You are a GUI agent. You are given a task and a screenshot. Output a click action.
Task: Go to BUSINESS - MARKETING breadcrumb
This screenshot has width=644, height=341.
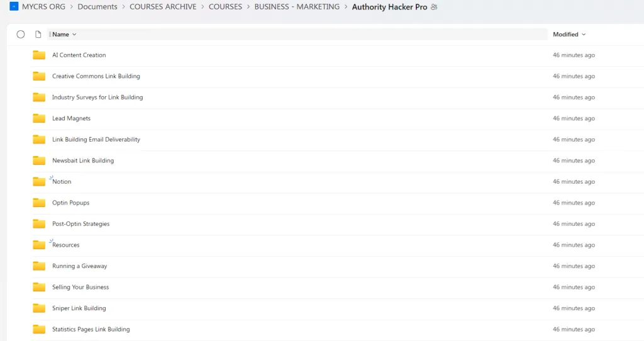[297, 7]
